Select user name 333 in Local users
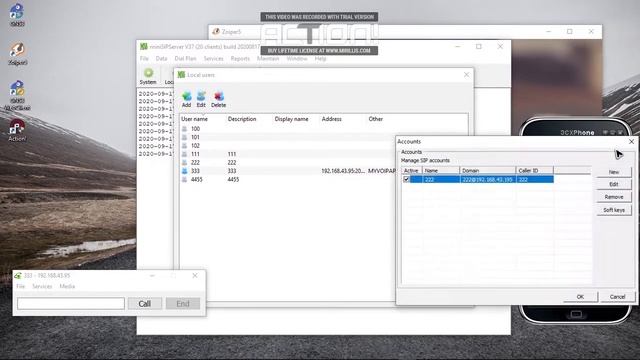This screenshot has width=640, height=360. (x=196, y=171)
